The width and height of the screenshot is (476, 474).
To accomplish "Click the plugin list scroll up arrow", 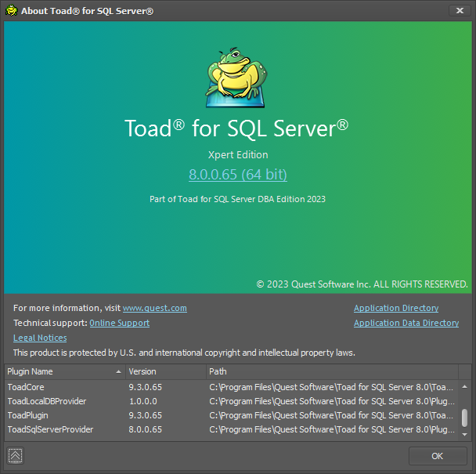I will 464,387.
